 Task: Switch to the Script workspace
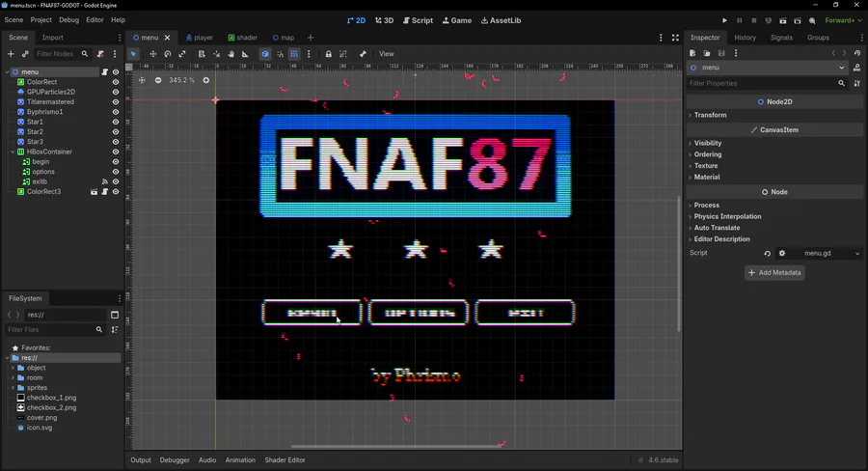pyautogui.click(x=418, y=20)
